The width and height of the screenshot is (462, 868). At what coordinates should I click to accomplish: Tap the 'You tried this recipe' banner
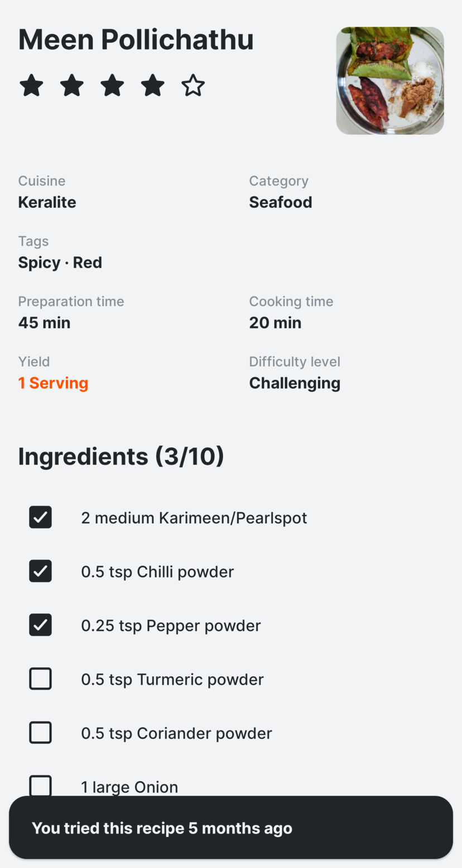coord(231,828)
